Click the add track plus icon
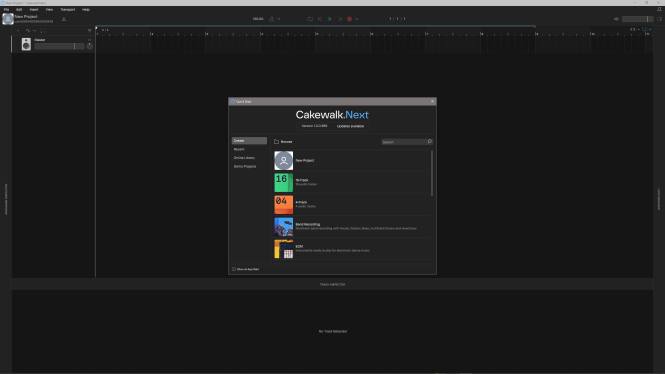This screenshot has height=374, width=665. tap(18, 31)
